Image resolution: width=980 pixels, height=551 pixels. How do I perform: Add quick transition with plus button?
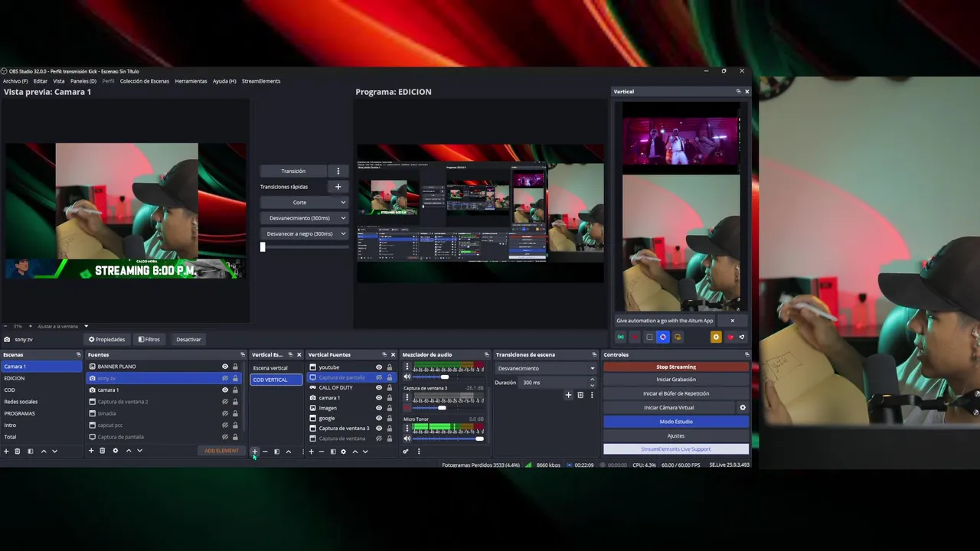(338, 187)
